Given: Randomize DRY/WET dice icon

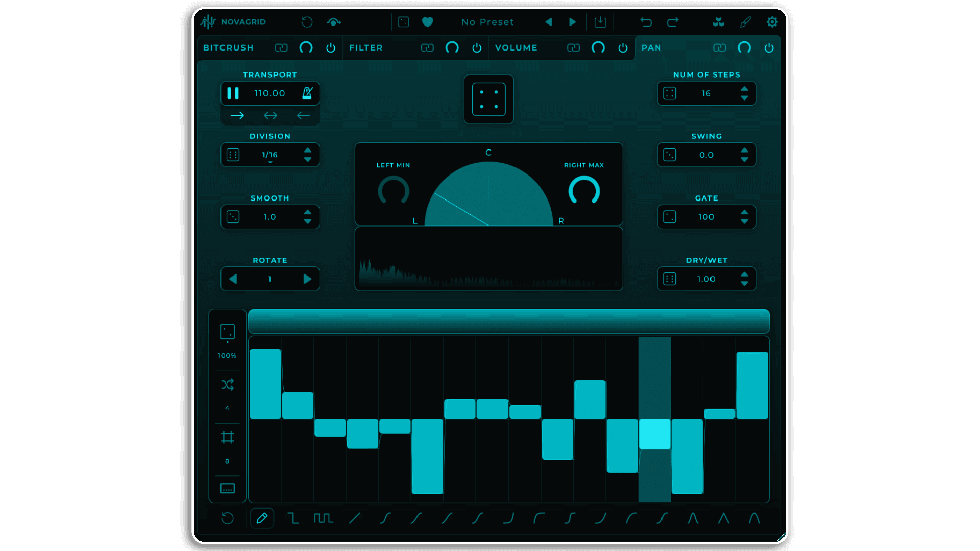Looking at the screenshot, I should pyautogui.click(x=670, y=279).
